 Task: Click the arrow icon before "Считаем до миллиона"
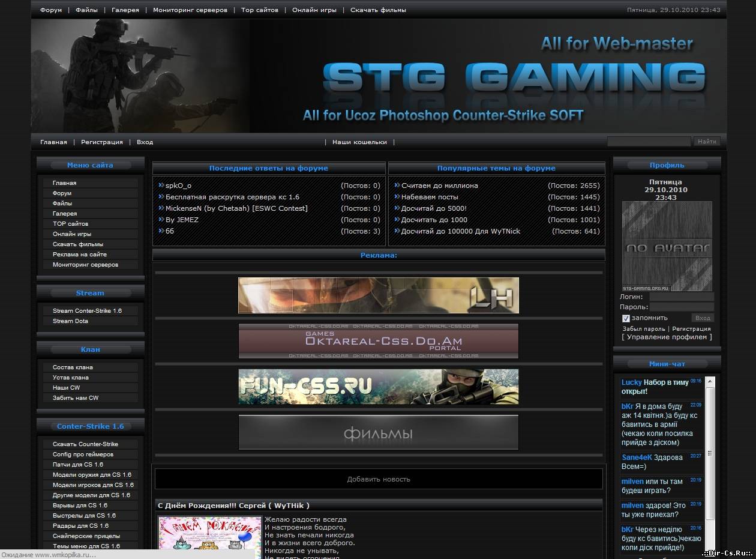pos(396,186)
